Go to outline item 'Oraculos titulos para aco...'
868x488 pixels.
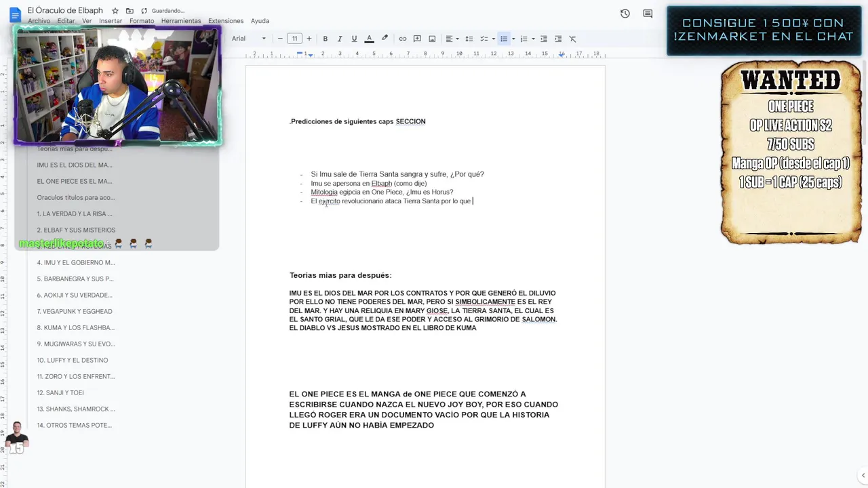(x=76, y=197)
